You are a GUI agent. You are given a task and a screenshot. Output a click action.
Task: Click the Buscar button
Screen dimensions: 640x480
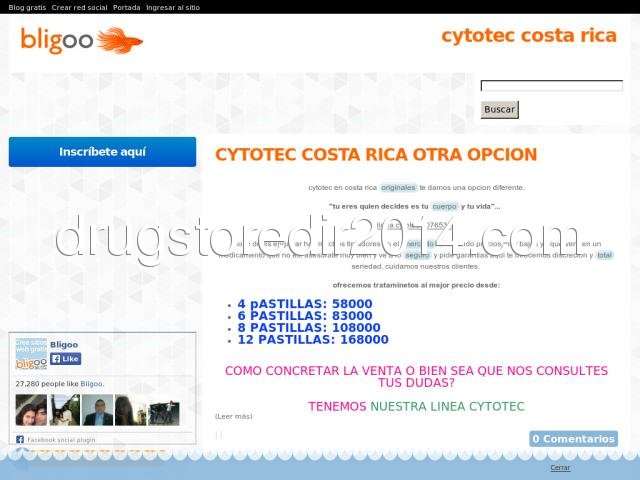(500, 109)
